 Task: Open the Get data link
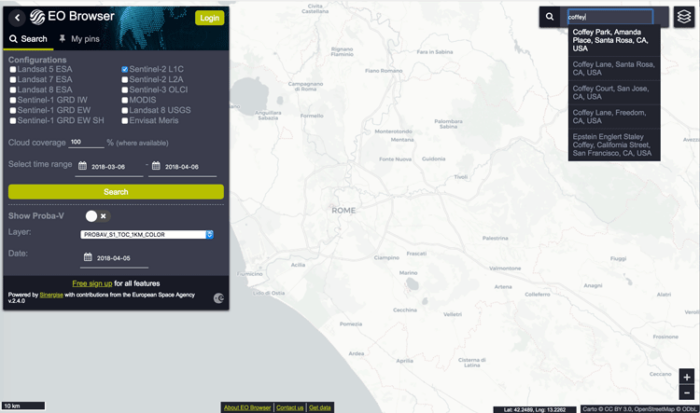(x=320, y=408)
